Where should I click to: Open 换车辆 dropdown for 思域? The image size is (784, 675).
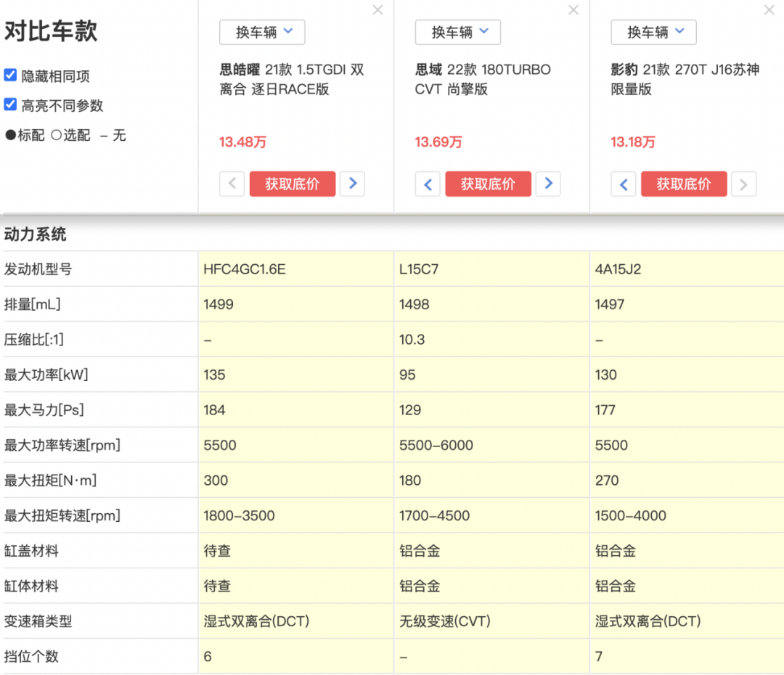457,32
